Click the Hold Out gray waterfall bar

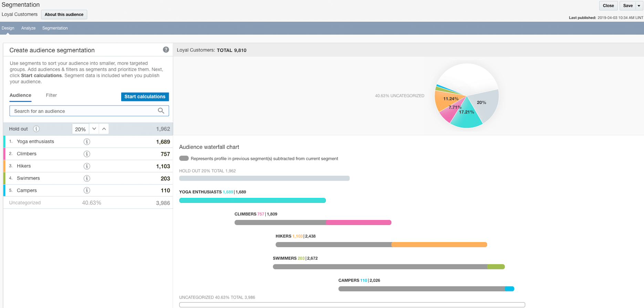(264, 178)
